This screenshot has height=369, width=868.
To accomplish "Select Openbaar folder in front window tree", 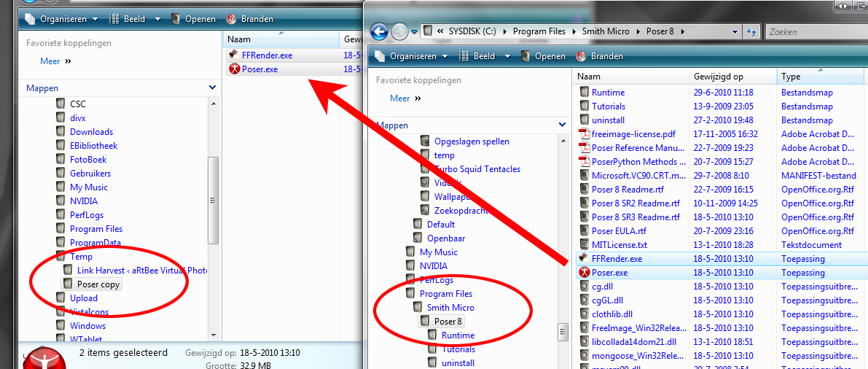I will tap(445, 238).
